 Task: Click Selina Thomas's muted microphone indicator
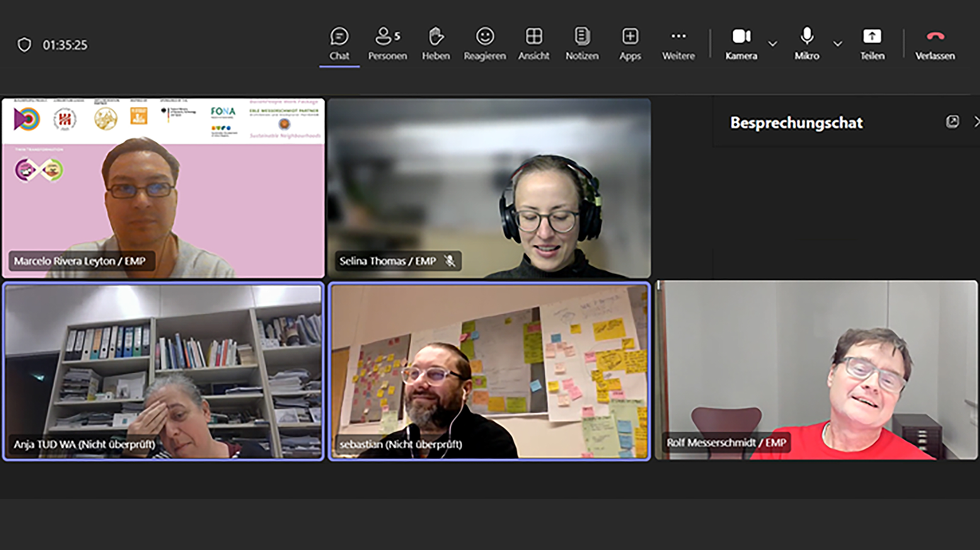pyautogui.click(x=449, y=261)
